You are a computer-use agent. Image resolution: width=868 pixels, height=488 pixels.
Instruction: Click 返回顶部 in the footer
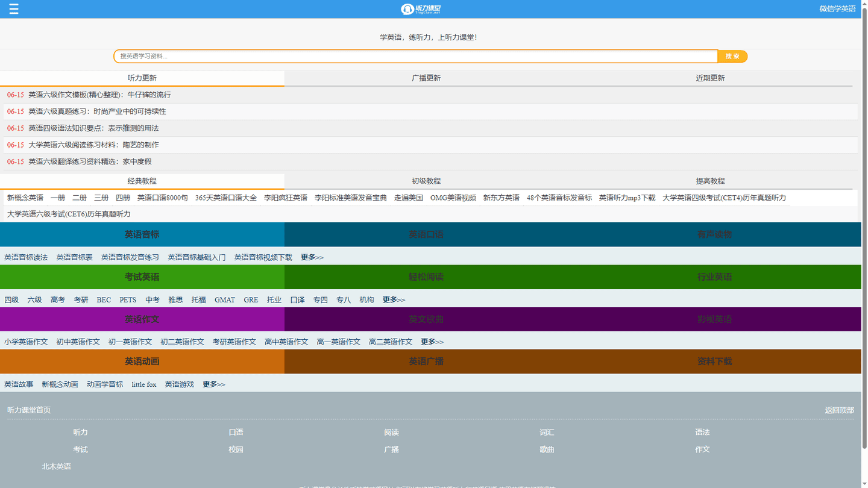[x=840, y=410]
